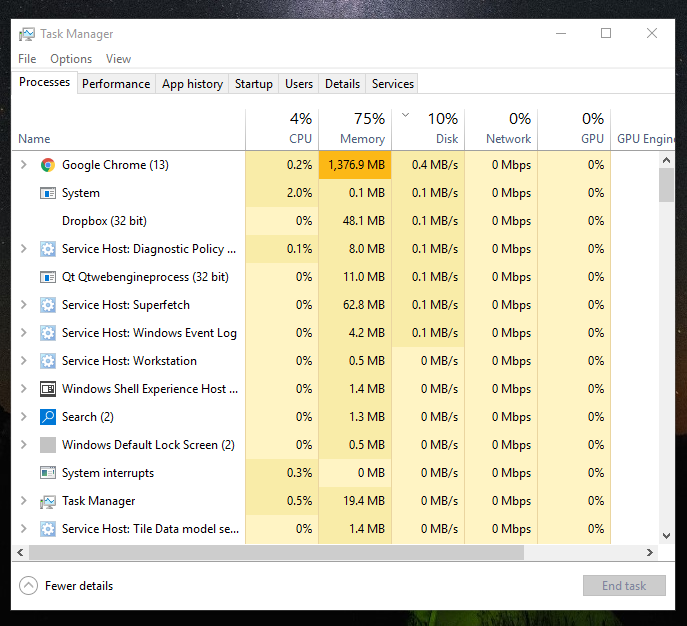687x626 pixels.
Task: Click the vertical scrollbar up arrow
Action: point(666,160)
